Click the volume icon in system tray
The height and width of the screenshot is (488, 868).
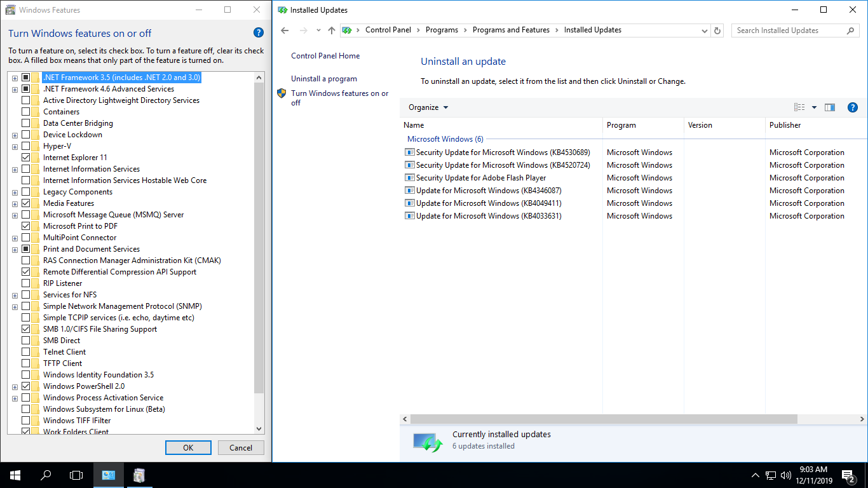click(x=786, y=475)
